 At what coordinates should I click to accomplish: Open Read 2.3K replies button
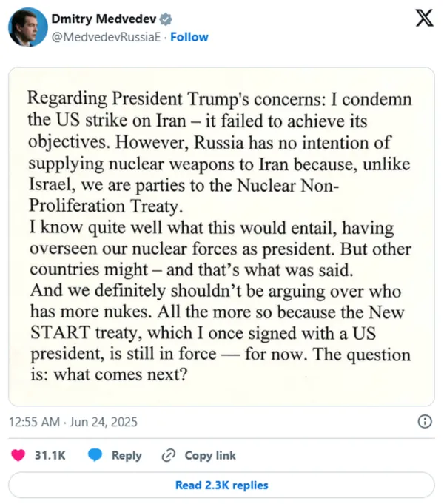pos(221,485)
